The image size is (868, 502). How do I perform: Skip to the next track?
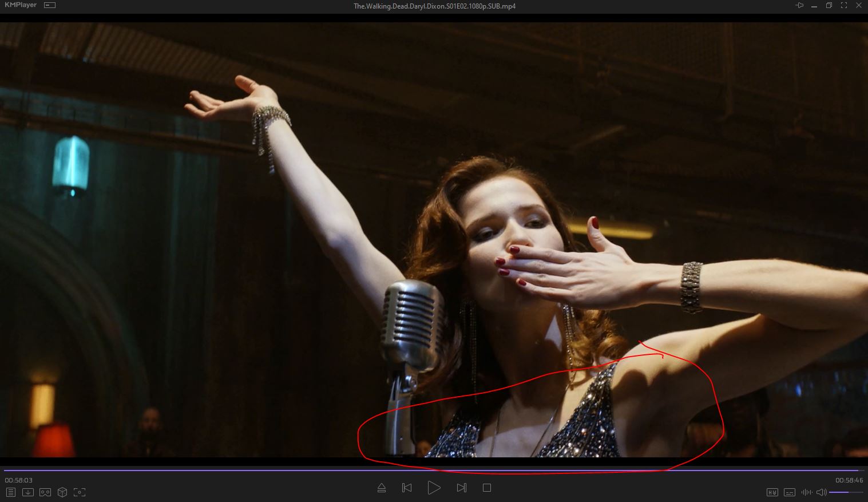click(x=461, y=488)
